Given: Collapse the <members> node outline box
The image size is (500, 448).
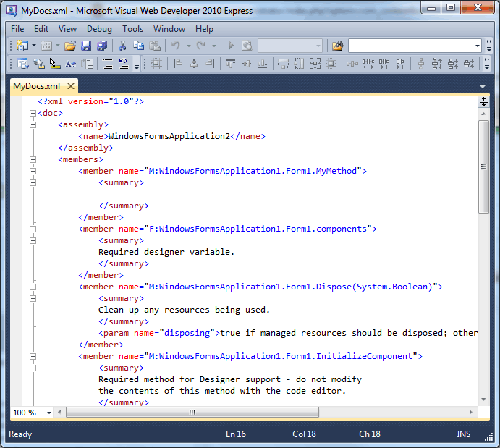Looking at the screenshot, I should coord(33,159).
